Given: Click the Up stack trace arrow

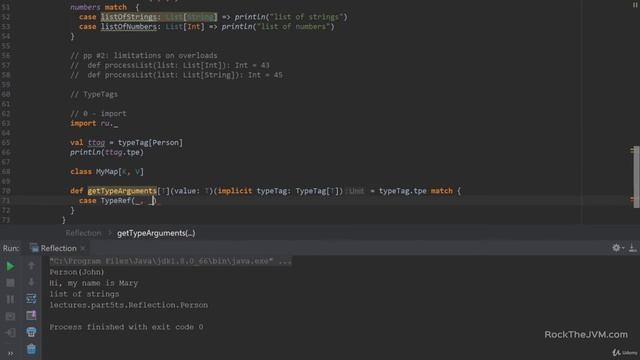Looking at the screenshot, I should pyautogui.click(x=31, y=266).
